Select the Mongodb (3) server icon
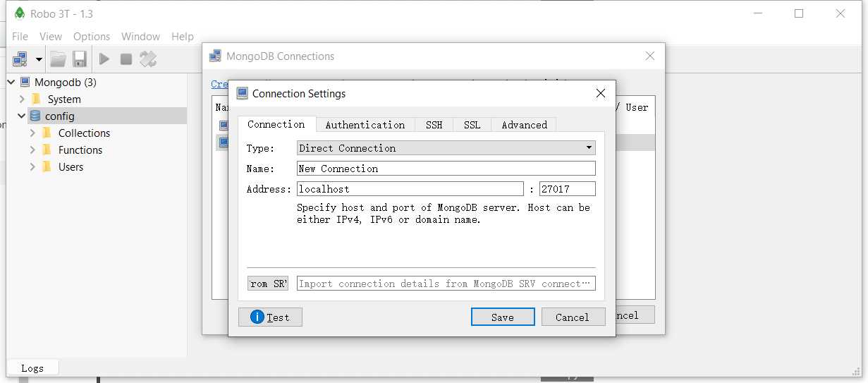Viewport: 868px width, 383px height. 25,82
